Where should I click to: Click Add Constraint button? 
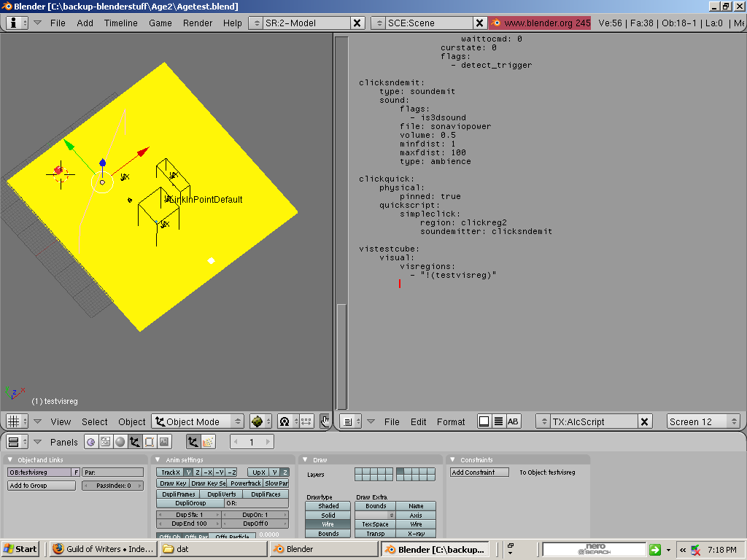[x=480, y=472]
